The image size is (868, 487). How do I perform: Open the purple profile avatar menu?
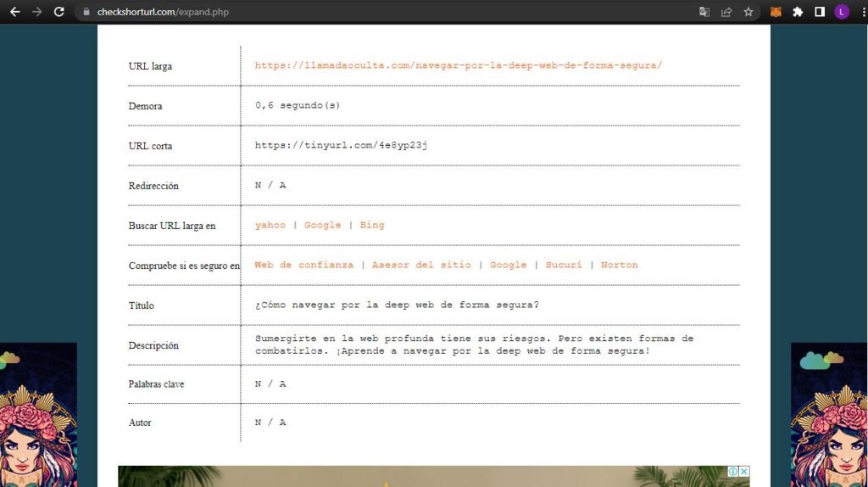point(842,12)
